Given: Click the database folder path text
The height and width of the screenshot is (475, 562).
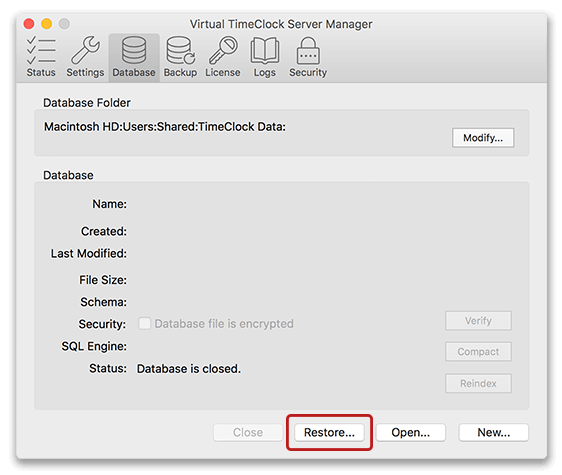Looking at the screenshot, I should coord(165,127).
